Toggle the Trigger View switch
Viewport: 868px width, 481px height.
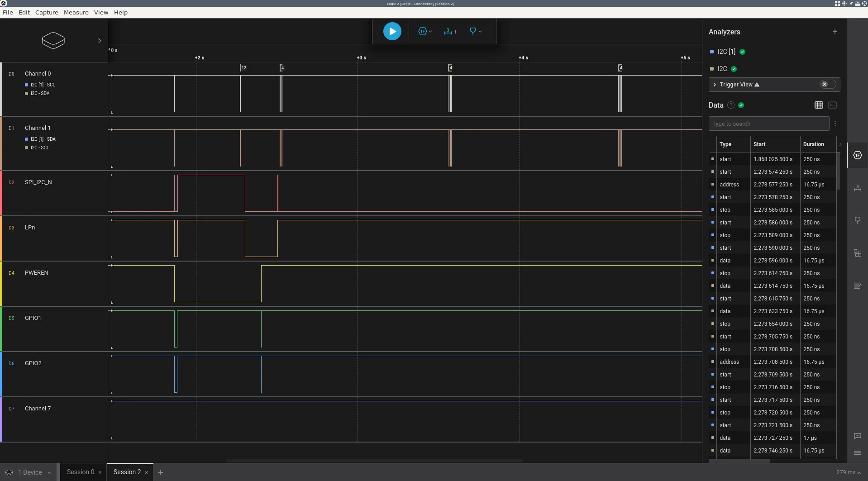827,85
